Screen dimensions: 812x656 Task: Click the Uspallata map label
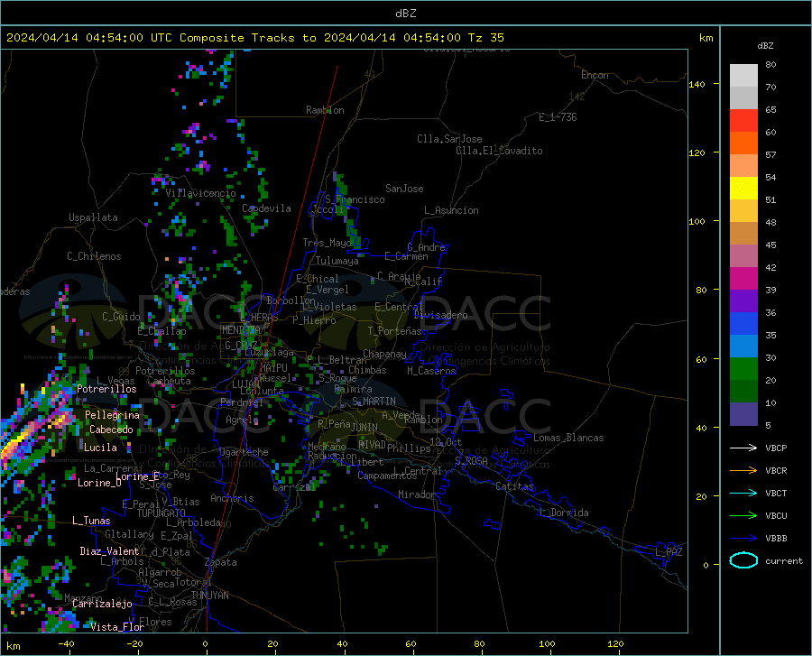pyautogui.click(x=93, y=217)
